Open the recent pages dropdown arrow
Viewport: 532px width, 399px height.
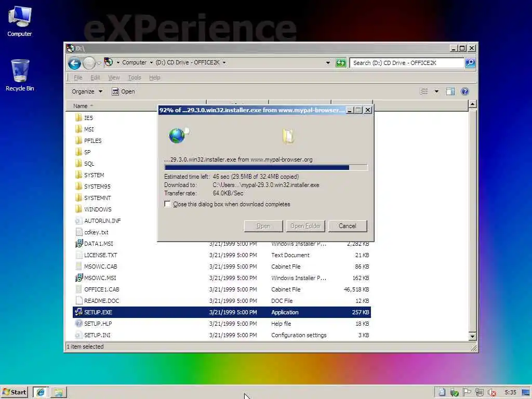tap(99, 63)
